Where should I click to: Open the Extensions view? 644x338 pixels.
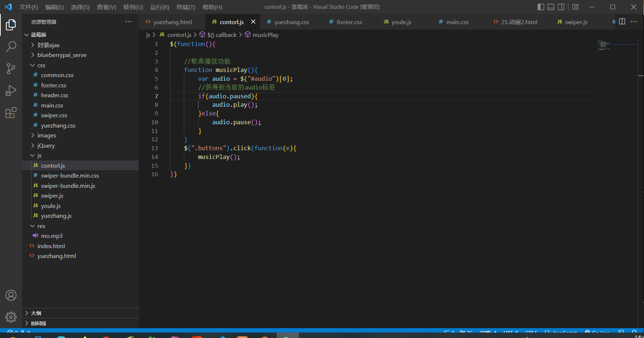[x=11, y=113]
